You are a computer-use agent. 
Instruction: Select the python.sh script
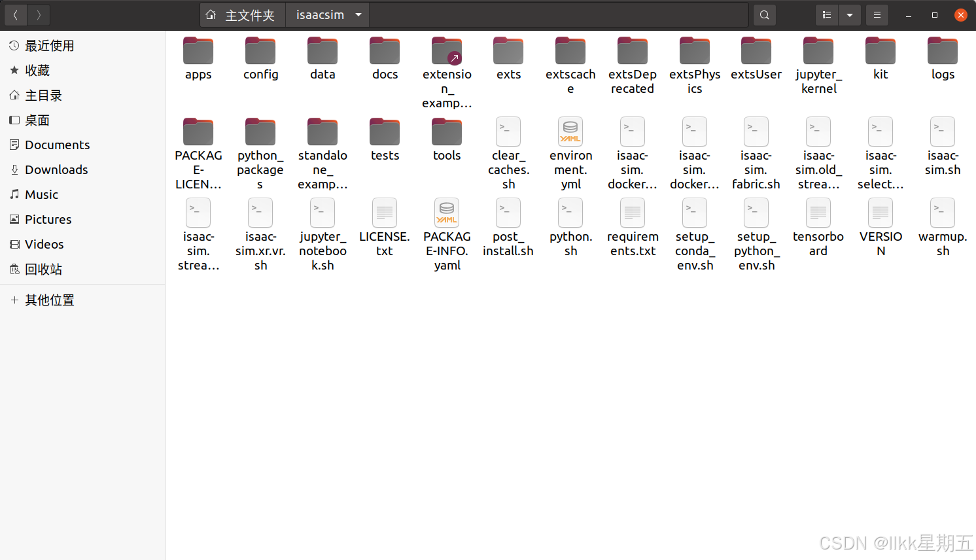pos(570,228)
